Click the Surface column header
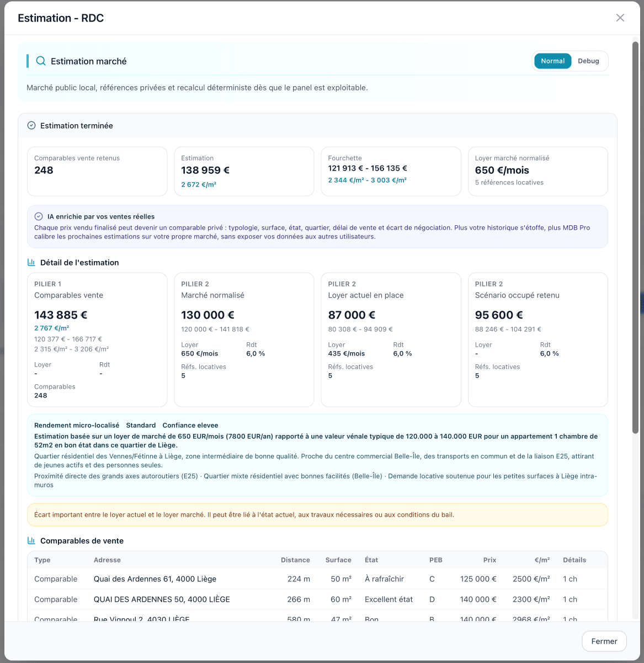This screenshot has width=644, height=663. click(x=338, y=560)
